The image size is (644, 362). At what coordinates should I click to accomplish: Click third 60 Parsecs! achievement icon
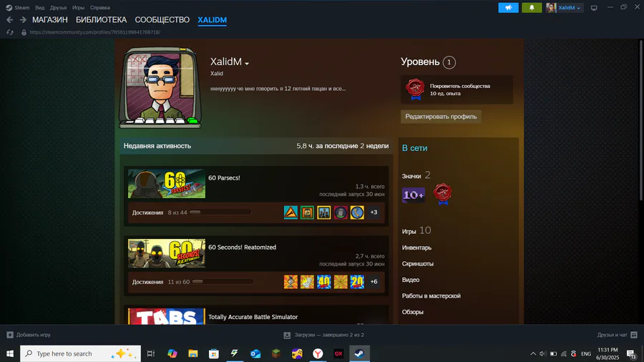tap(323, 212)
